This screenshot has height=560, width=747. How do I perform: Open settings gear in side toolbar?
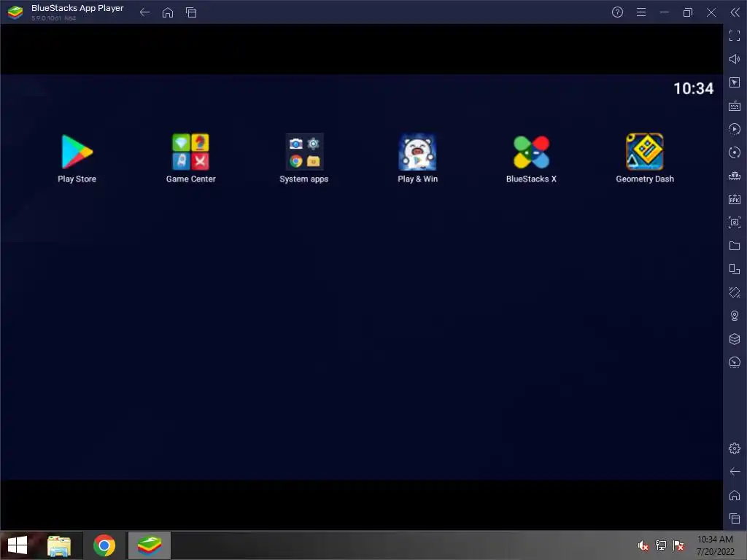coord(735,448)
